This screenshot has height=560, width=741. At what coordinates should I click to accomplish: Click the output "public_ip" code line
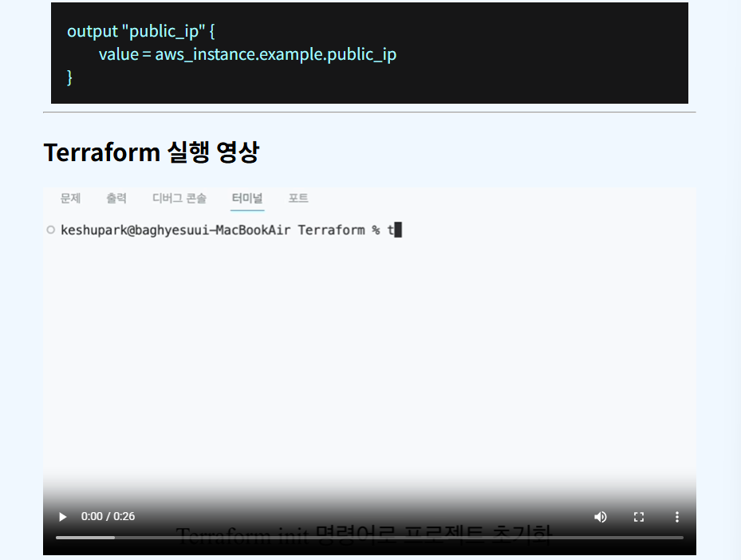[x=141, y=31]
